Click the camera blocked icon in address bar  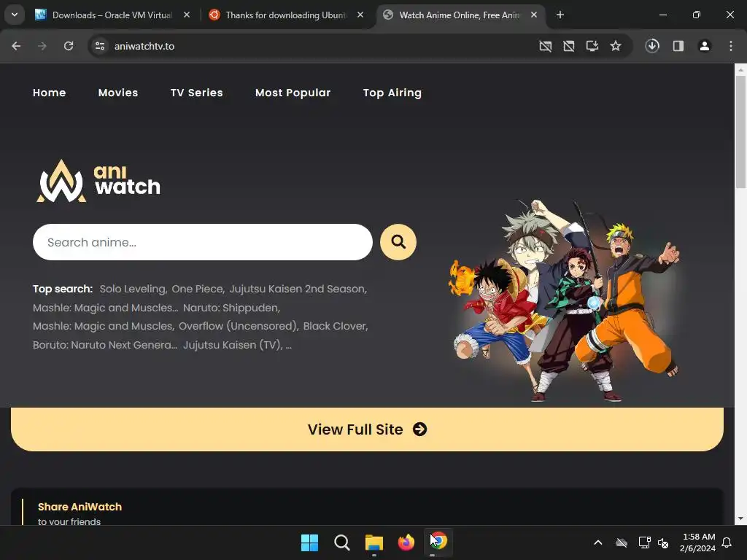546,46
